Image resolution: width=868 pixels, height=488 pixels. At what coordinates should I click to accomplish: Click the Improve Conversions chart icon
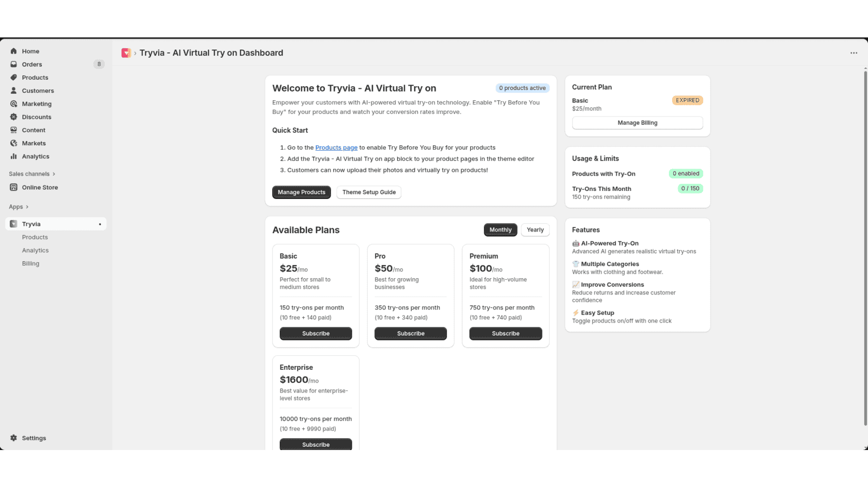576,285
